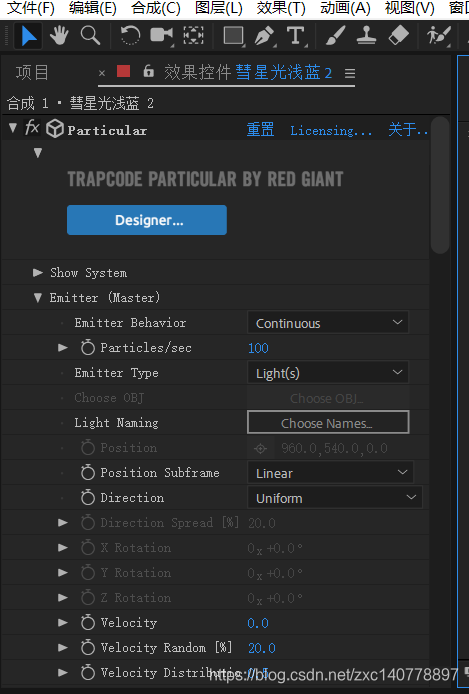
Task: Select the Roto Brush tool
Action: [438, 35]
